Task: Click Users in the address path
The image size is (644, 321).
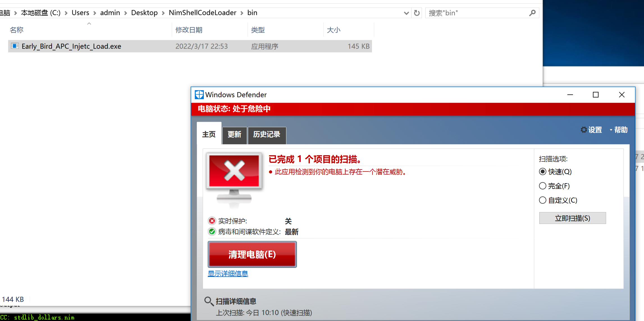Action: tap(80, 13)
